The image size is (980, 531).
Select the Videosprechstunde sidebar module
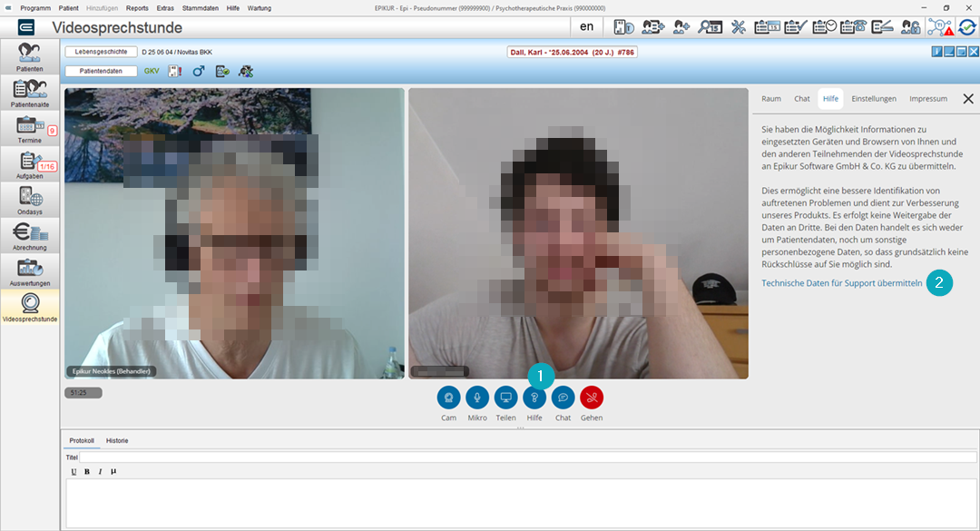point(30,307)
